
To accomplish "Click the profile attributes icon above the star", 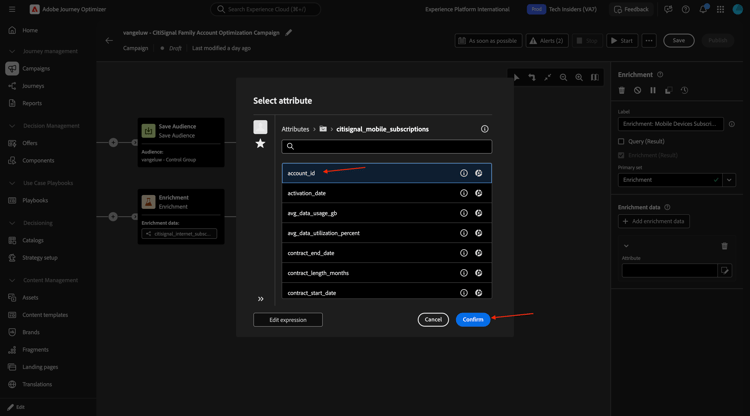I will pos(260,127).
